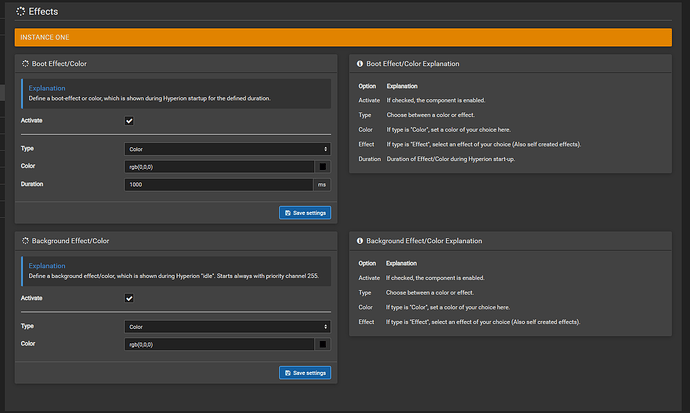
Task: Click the Background Effect/Color Explanation panel heading
Action: [x=424, y=241]
